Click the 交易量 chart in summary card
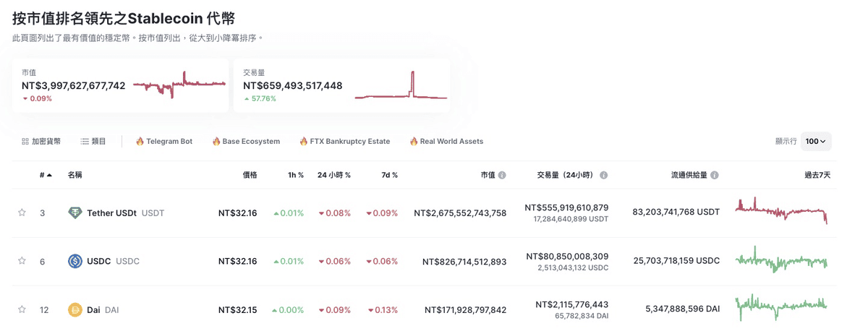 pos(401,85)
